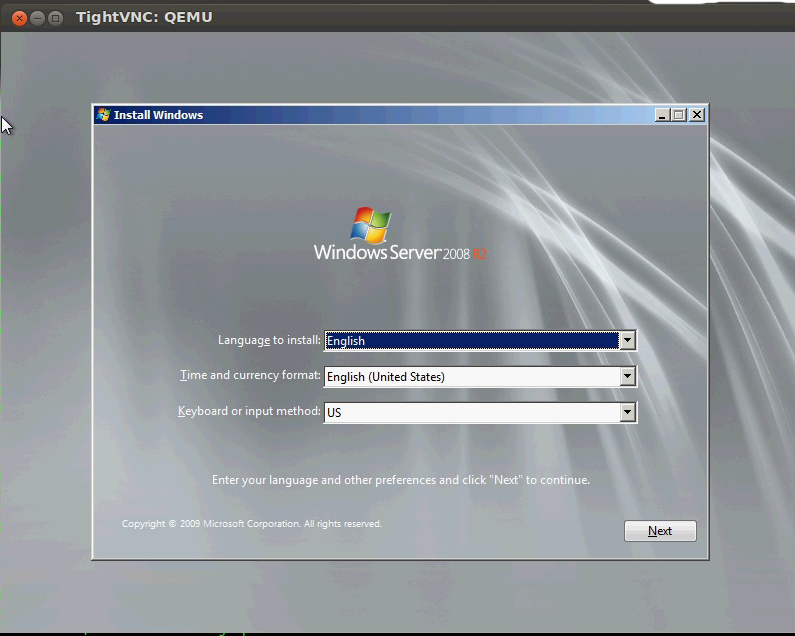Click the Windows flag icon in the Install Windows title bar
The width and height of the screenshot is (795, 636).
coord(103,115)
